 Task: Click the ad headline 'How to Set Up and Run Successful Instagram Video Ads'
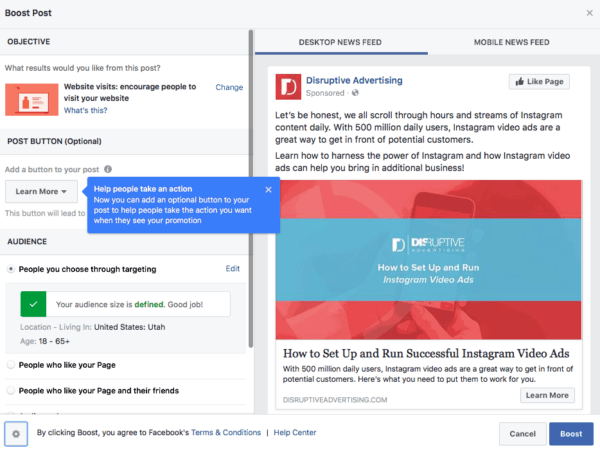(x=426, y=353)
